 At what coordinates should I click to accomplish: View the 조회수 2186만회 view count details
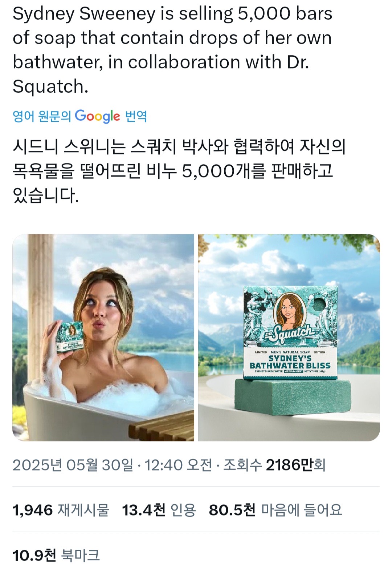pyautogui.click(x=274, y=465)
